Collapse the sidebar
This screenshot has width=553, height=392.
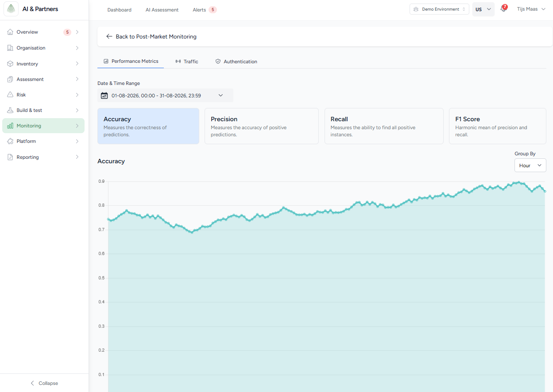(x=44, y=383)
